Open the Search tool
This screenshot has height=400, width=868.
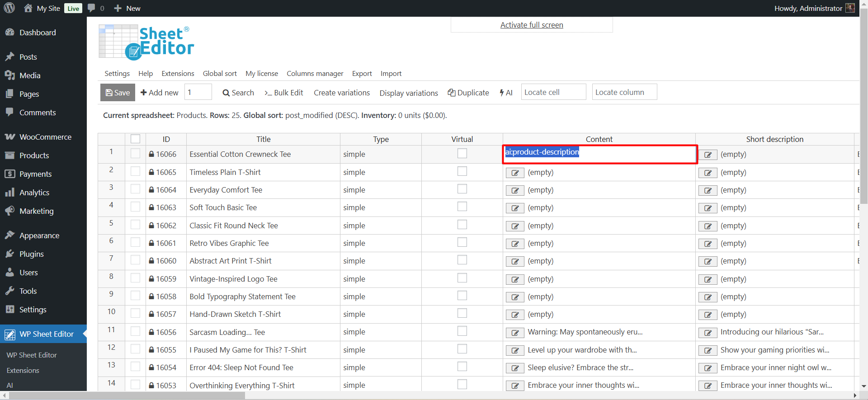coord(238,92)
